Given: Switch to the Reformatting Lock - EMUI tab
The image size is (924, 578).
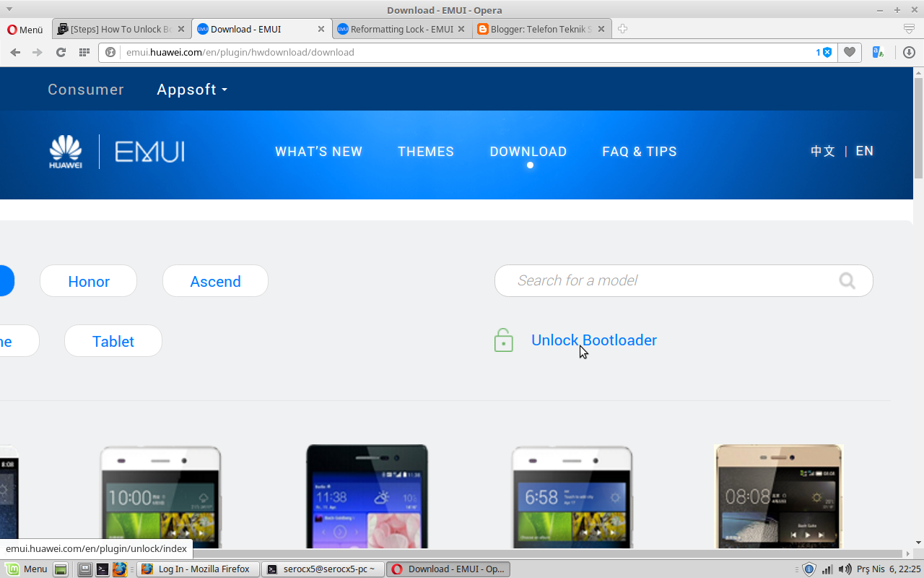Looking at the screenshot, I should click(x=402, y=29).
